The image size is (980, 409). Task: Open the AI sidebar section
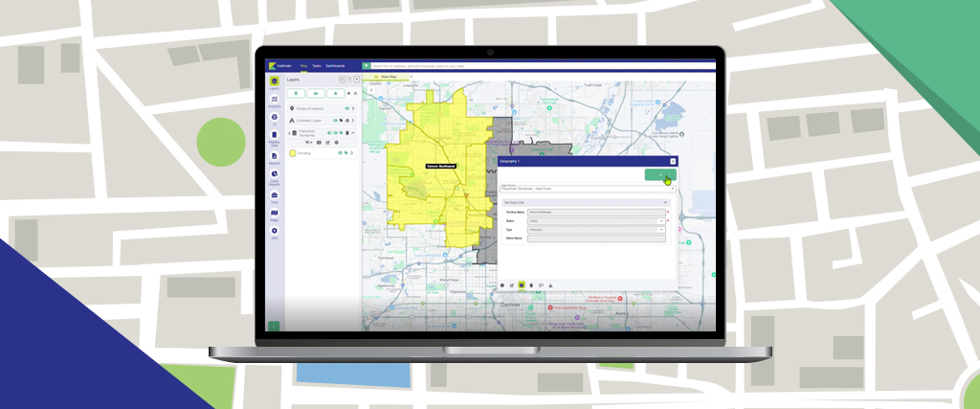(x=275, y=119)
